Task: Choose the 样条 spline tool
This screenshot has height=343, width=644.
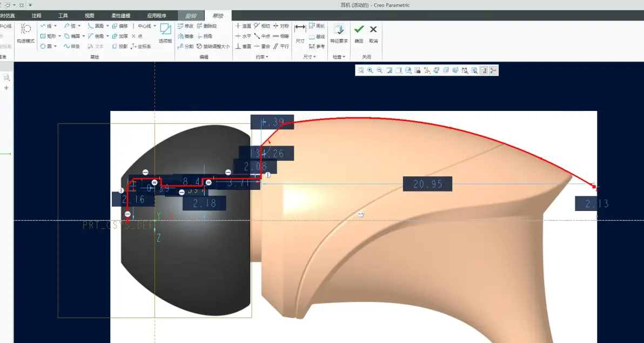Action: point(72,47)
